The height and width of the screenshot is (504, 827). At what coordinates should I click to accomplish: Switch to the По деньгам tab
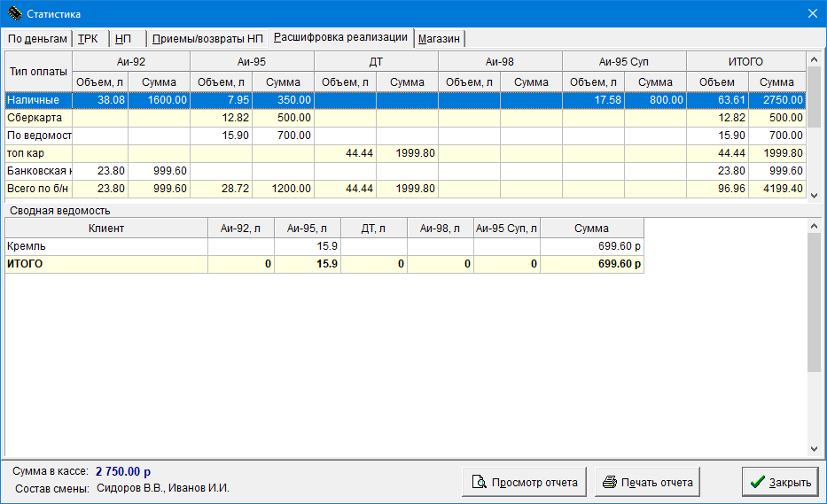[37, 39]
